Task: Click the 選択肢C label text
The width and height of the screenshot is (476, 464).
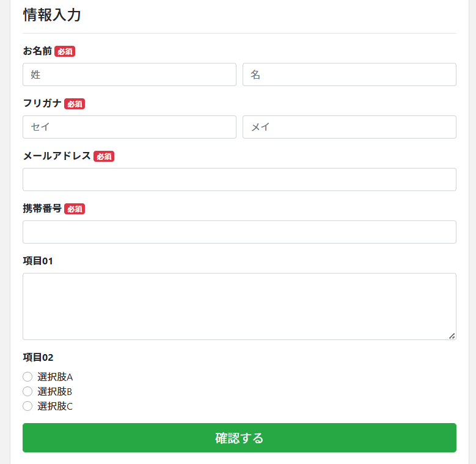Action: tap(55, 406)
